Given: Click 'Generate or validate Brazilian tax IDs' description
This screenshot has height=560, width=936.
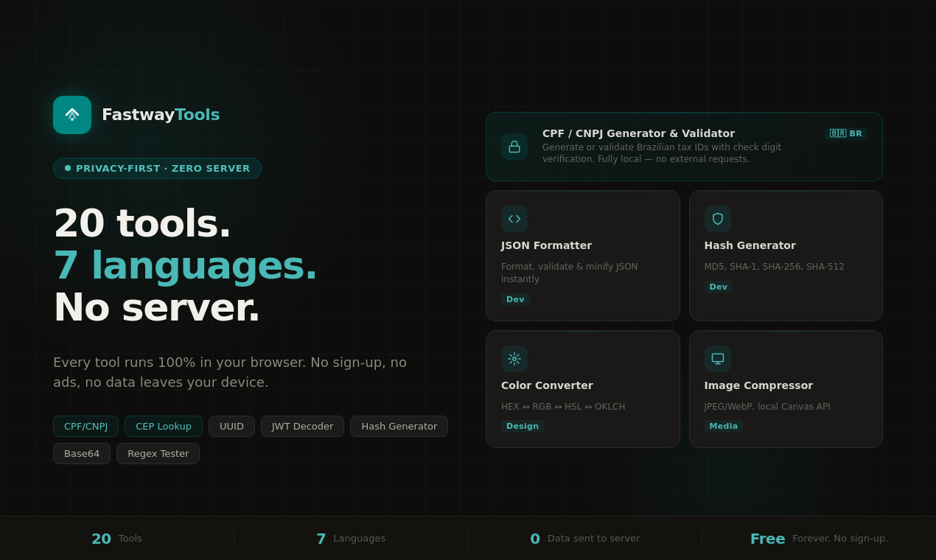Looking at the screenshot, I should pos(662,153).
